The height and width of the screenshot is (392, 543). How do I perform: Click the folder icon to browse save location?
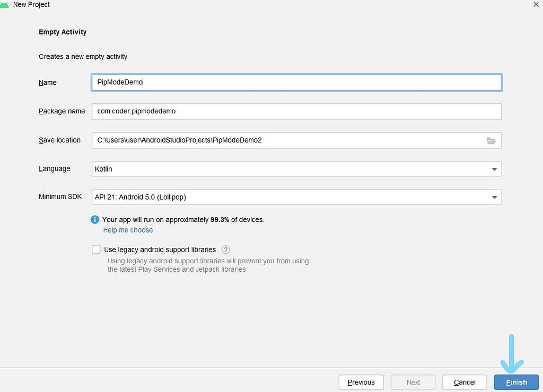492,140
